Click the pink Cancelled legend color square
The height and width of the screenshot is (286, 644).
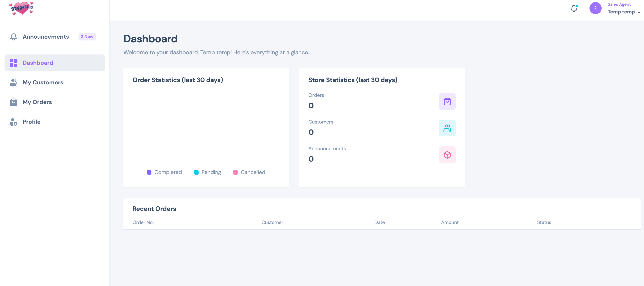(235, 172)
